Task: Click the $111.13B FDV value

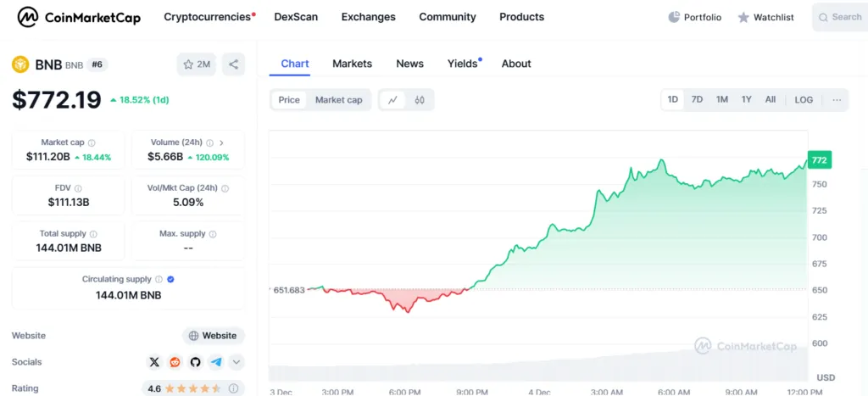Action: pos(69,203)
